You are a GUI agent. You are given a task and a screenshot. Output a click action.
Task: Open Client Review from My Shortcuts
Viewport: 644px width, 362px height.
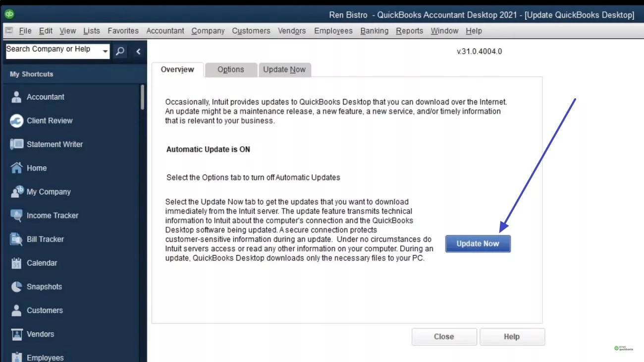(17, 121)
